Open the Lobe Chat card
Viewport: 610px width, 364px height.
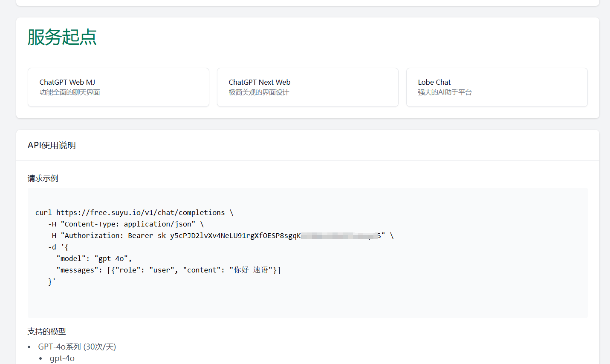[x=497, y=87]
